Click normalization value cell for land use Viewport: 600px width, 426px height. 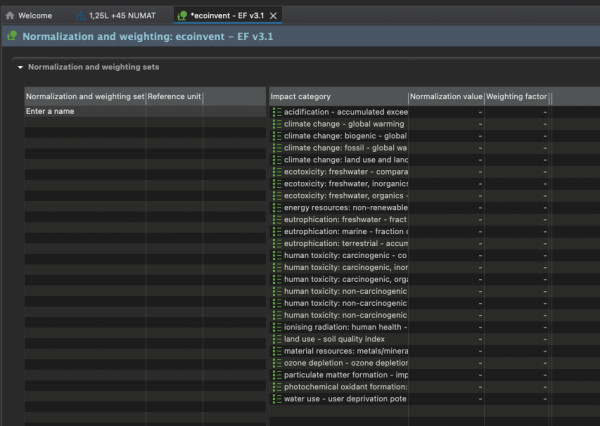tap(446, 339)
